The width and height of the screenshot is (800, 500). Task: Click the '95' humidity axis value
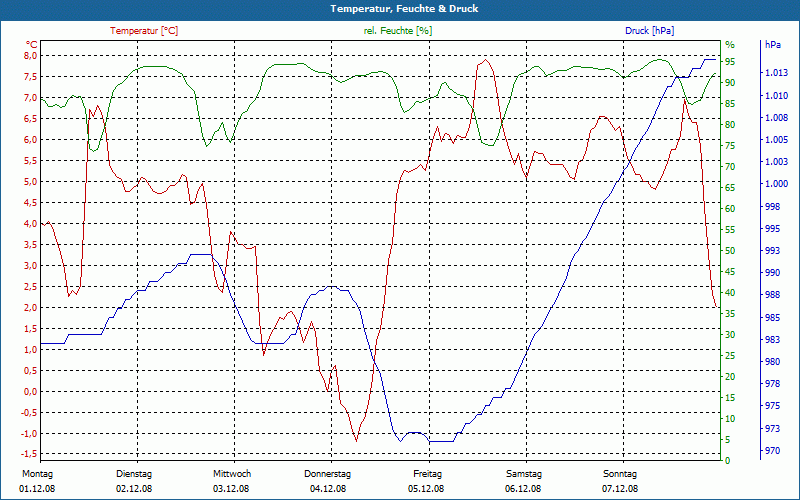[730, 61]
